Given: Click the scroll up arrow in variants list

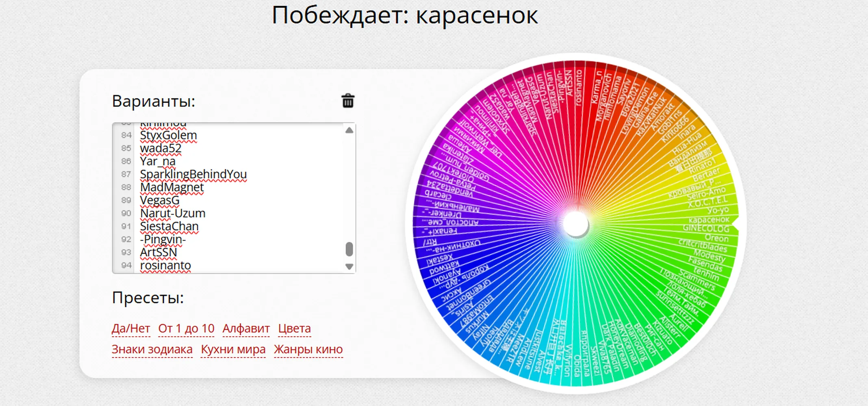Looking at the screenshot, I should 349,130.
